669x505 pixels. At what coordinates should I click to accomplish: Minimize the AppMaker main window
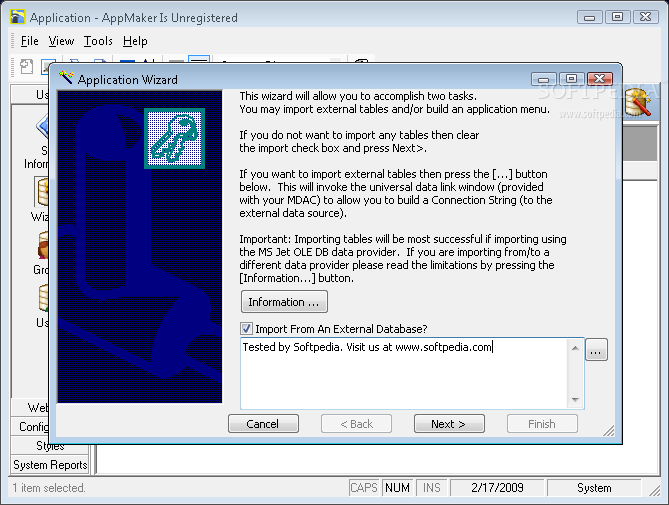[x=589, y=17]
